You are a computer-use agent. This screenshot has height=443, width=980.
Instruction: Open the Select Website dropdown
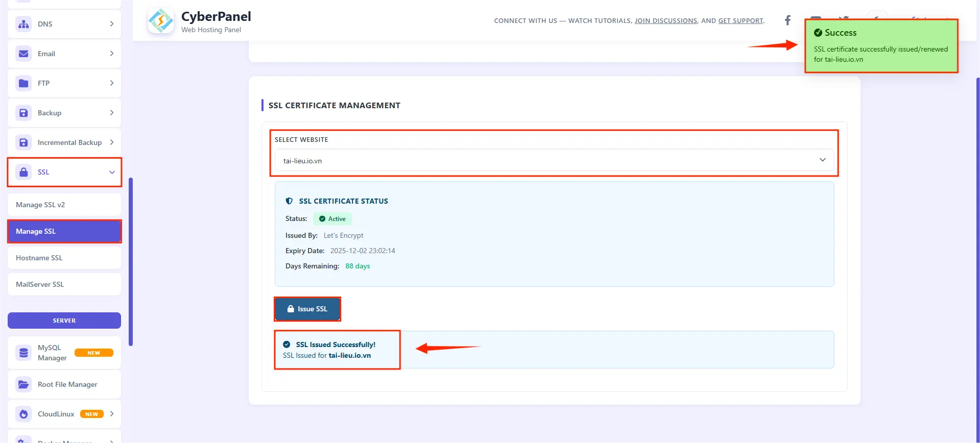[554, 160]
